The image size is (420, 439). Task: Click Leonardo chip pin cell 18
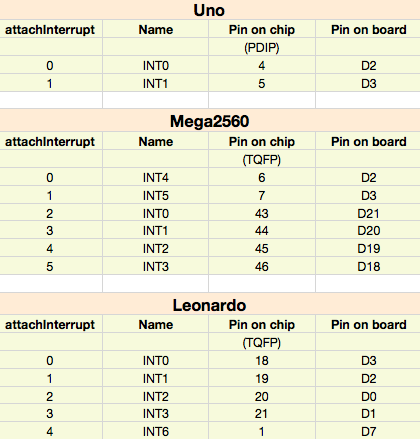(262, 361)
